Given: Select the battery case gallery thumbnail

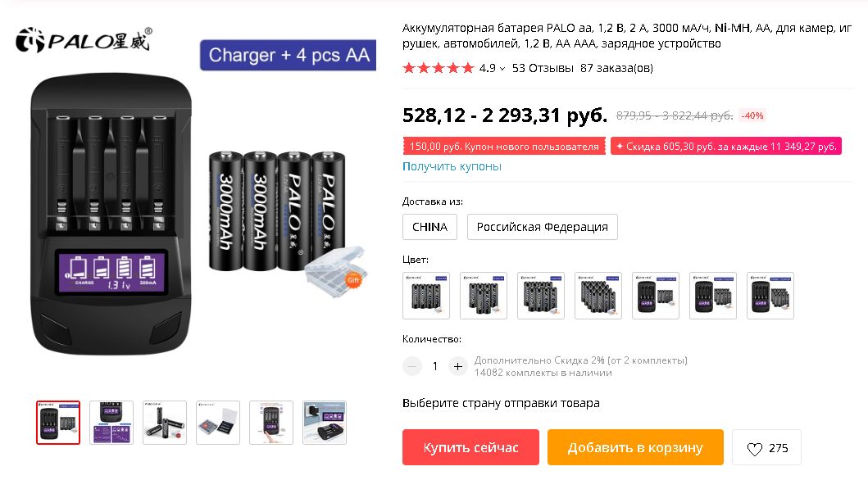Looking at the screenshot, I should point(218,423).
